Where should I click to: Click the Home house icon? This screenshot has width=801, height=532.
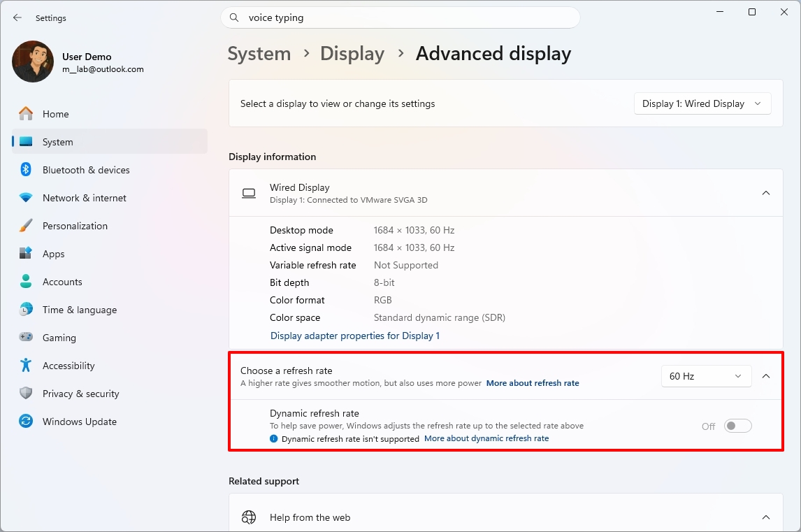click(x=26, y=113)
